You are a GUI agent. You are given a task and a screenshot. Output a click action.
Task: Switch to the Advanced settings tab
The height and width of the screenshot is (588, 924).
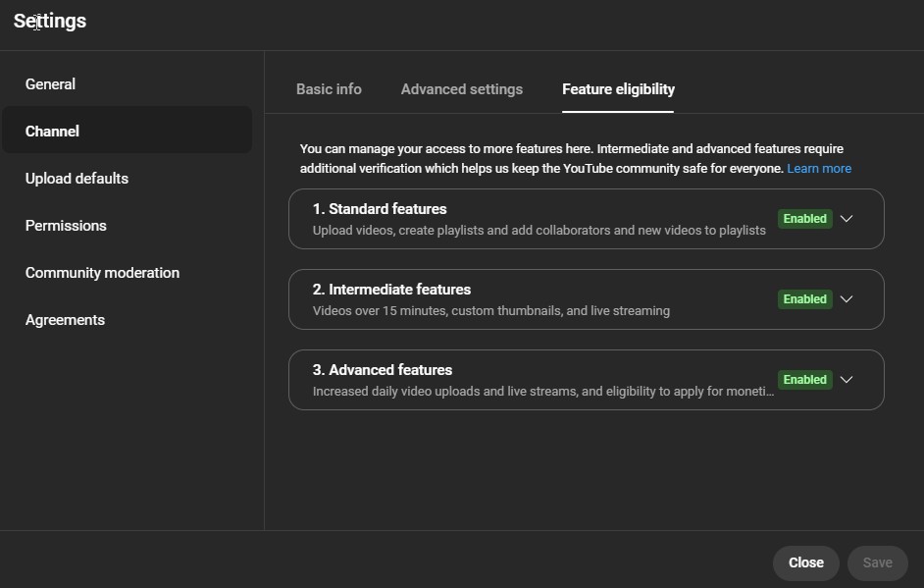[x=462, y=89]
